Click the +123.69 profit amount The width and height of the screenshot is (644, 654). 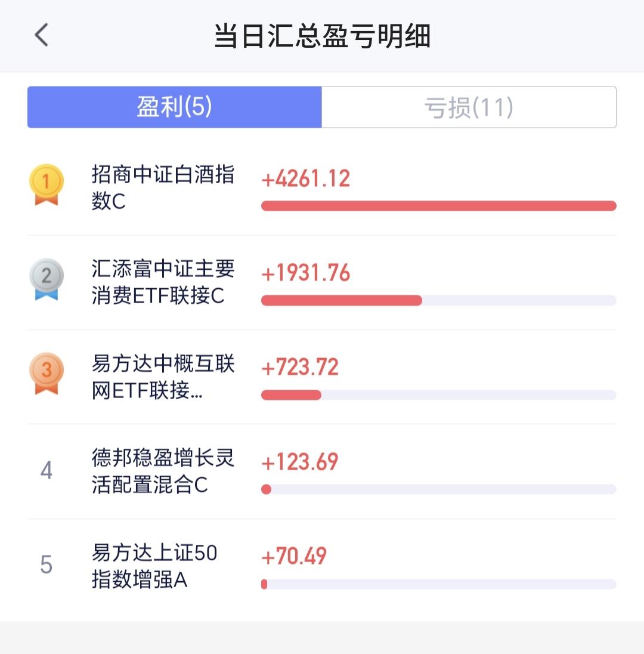(x=300, y=462)
